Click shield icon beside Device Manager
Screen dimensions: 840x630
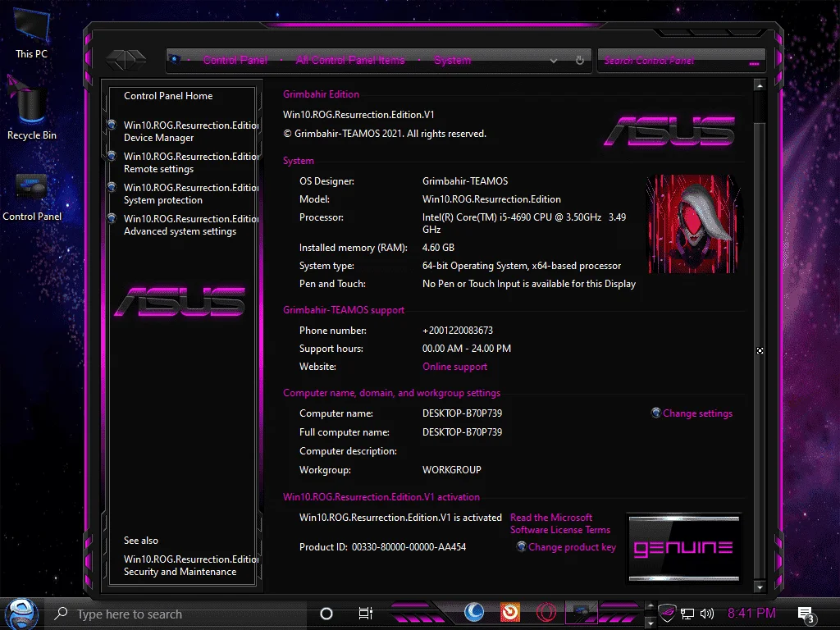pyautogui.click(x=112, y=125)
